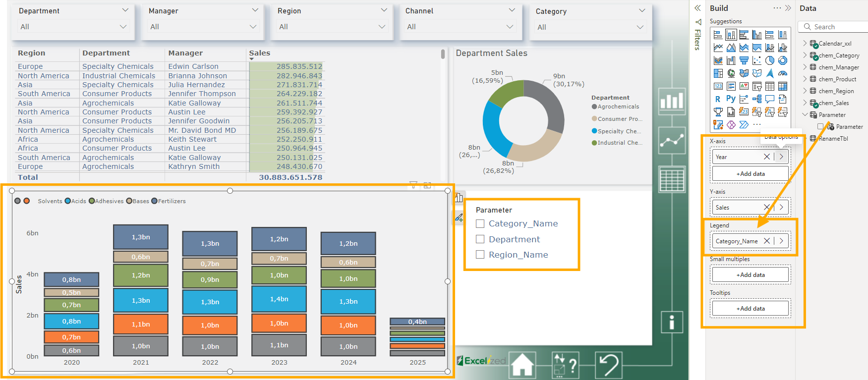This screenshot has height=380, width=868.
Task: Choose the donut chart visual icon
Action: click(x=783, y=60)
